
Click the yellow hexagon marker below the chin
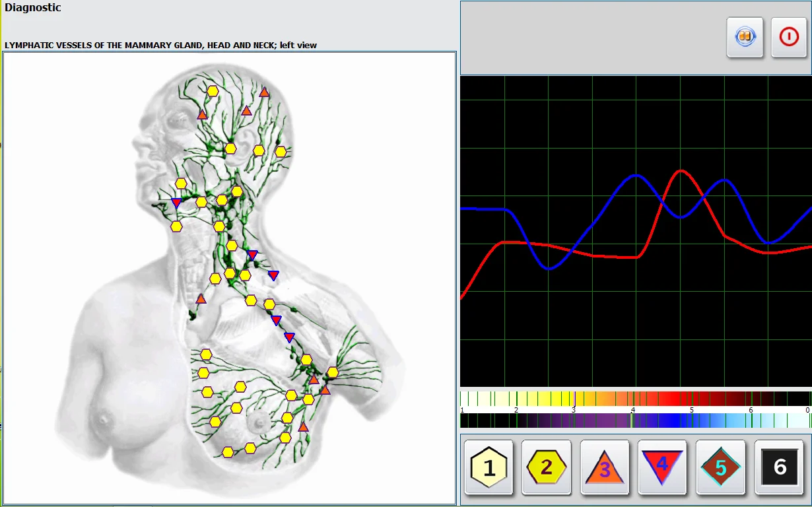coord(176,226)
